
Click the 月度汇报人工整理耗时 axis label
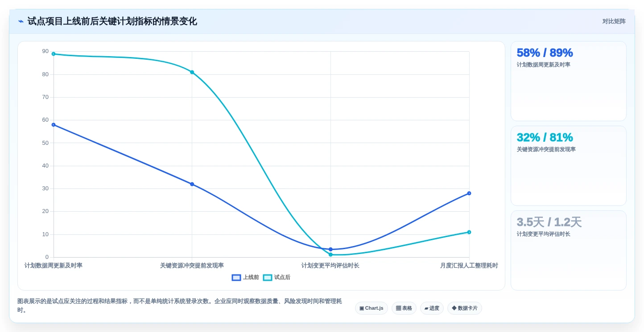click(x=469, y=266)
